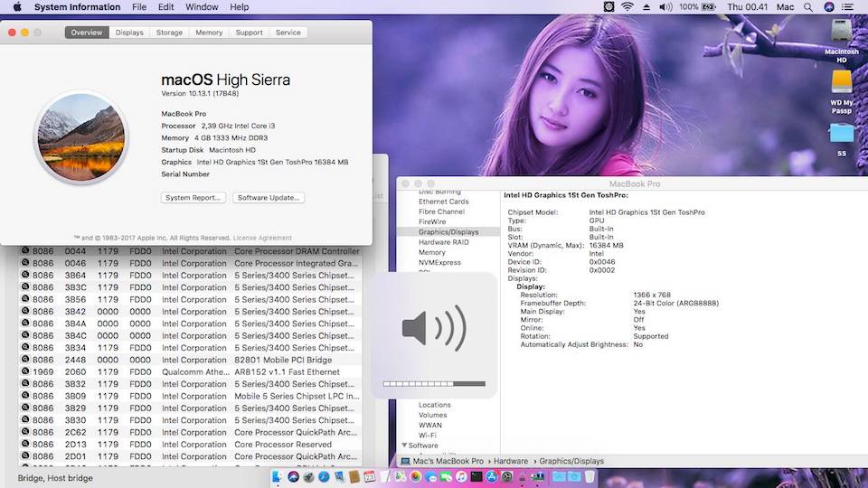Collapse the Software section triangle
Image resolution: width=868 pixels, height=488 pixels.
click(404, 445)
